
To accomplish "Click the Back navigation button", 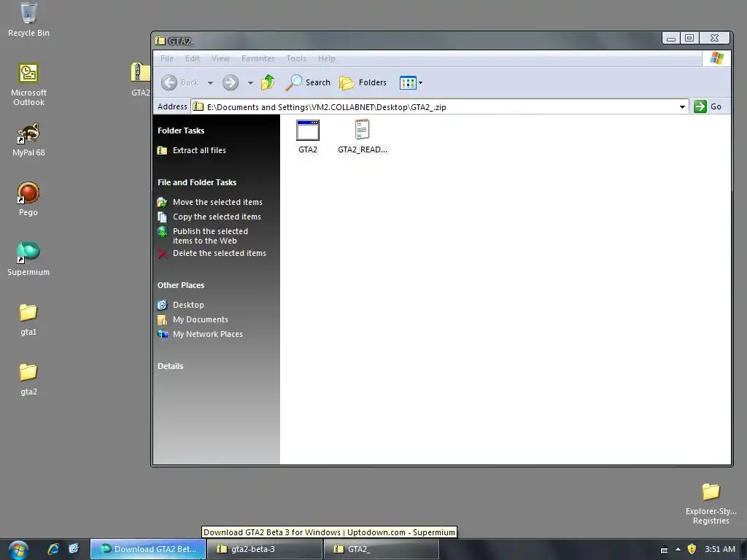I will coord(179,82).
